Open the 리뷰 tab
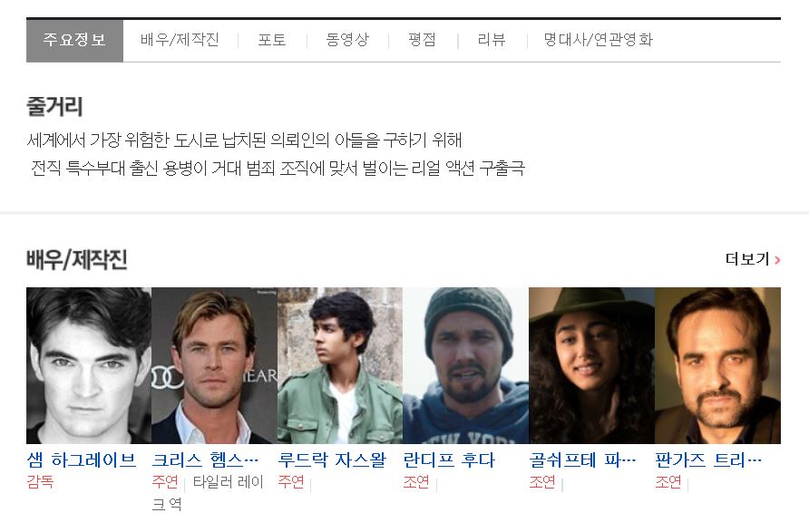This screenshot has height=532, width=809. (x=492, y=40)
